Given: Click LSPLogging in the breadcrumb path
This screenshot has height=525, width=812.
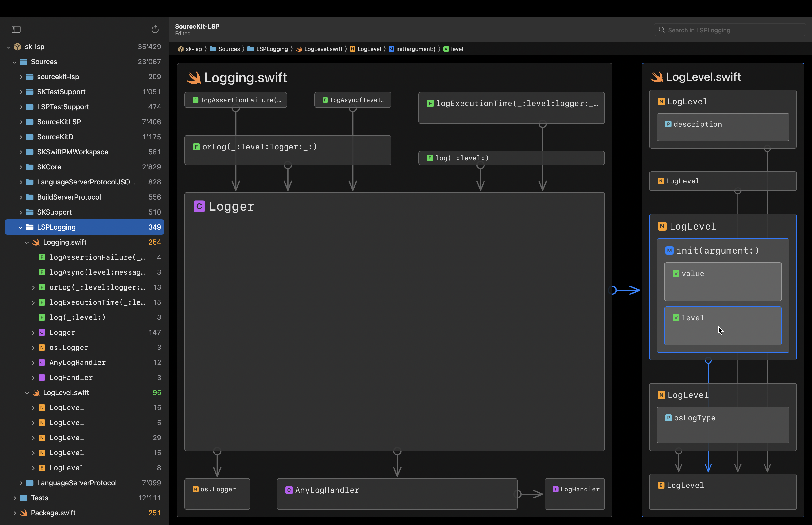Looking at the screenshot, I should [x=272, y=49].
